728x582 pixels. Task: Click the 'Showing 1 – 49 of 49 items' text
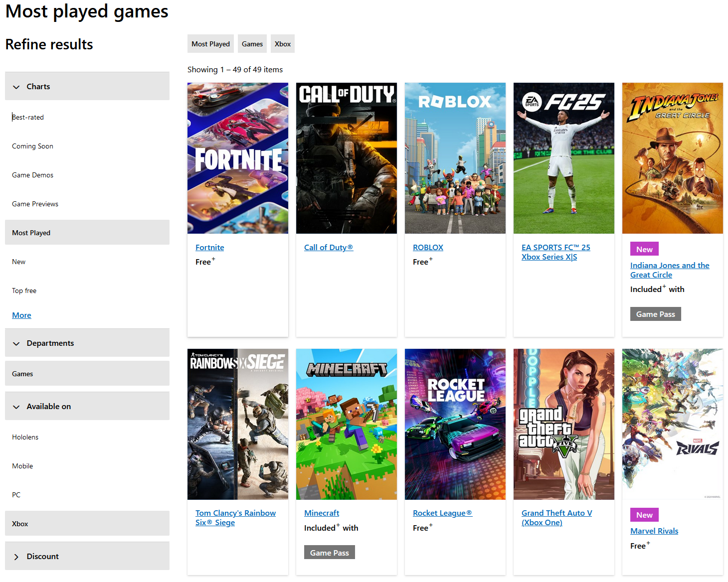235,69
